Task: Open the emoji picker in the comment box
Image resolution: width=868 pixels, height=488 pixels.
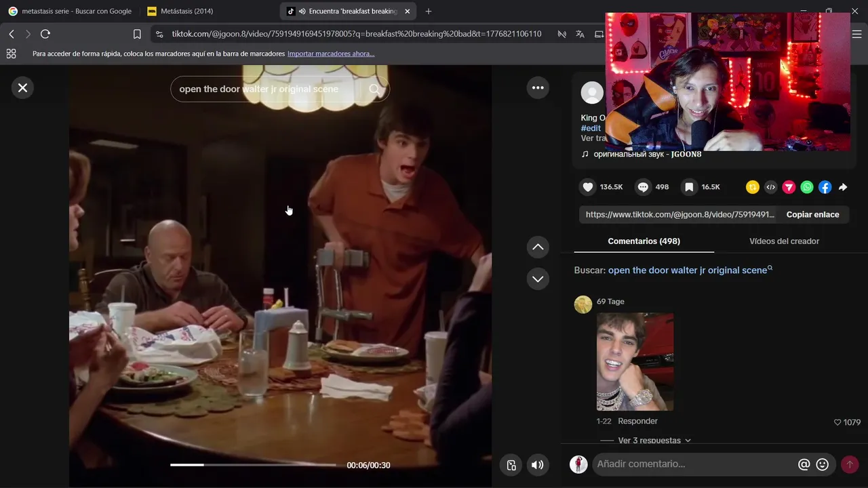Action: 823,464
